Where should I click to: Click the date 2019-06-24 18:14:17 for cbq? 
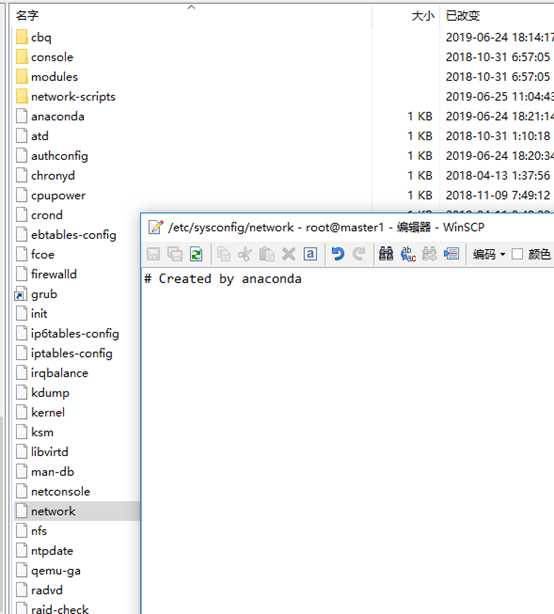coord(500,37)
